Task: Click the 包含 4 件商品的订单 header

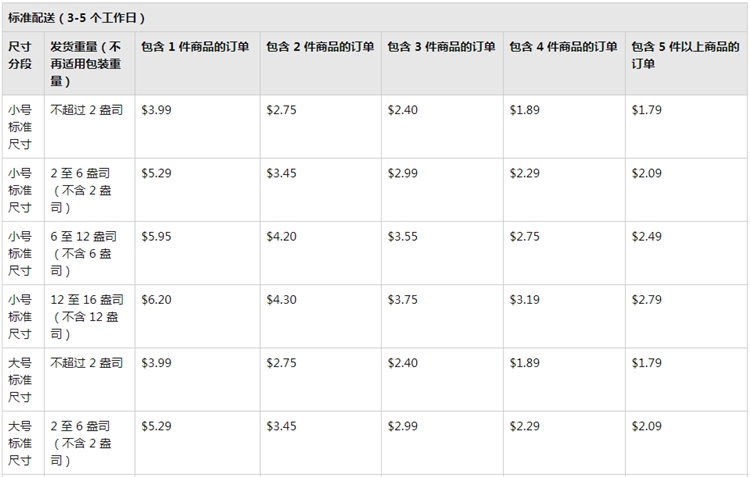Action: (563, 48)
